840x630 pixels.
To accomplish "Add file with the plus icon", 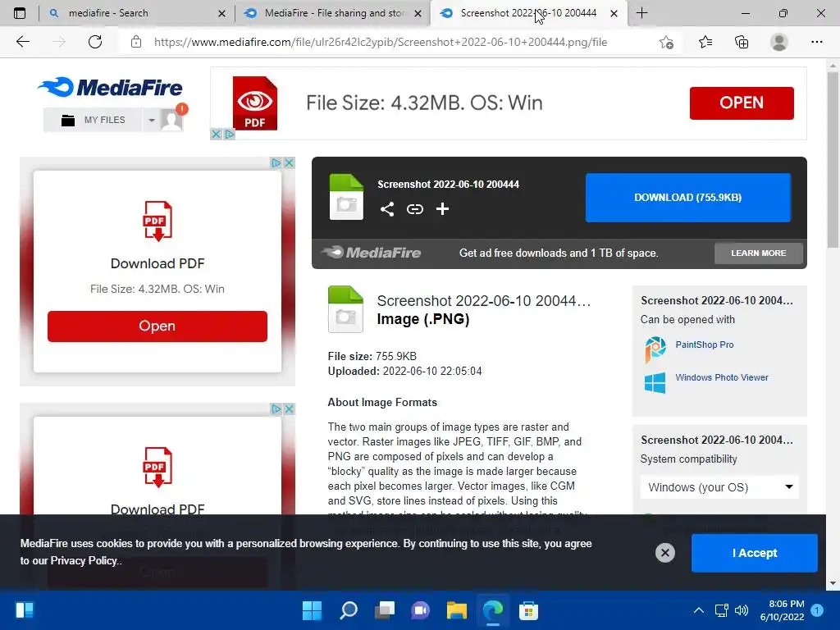I will pyautogui.click(x=442, y=209).
